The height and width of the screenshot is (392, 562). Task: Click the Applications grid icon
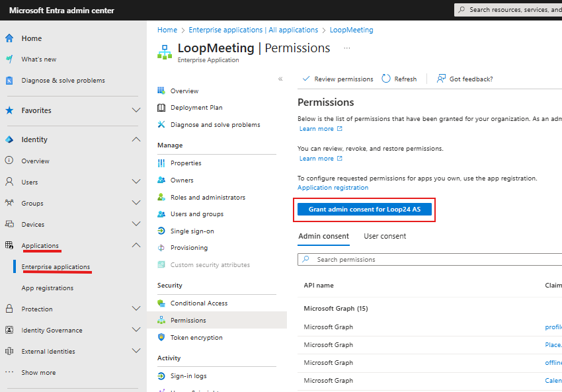[x=9, y=245]
